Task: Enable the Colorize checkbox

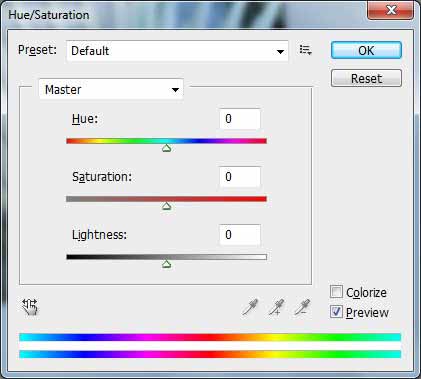Action: tap(336, 292)
